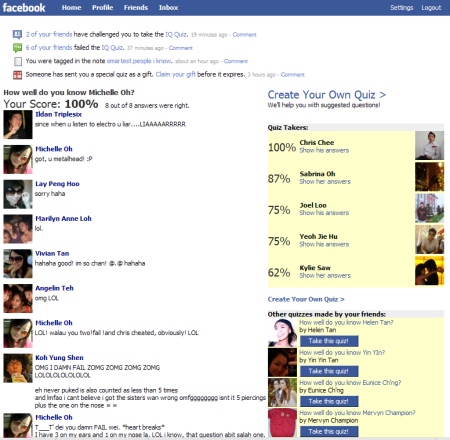Click the green speech bubble notification icon

click(x=17, y=48)
